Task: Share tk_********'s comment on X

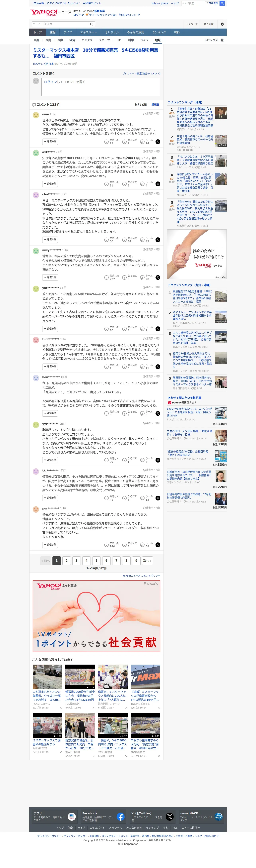Action: [158, 498]
